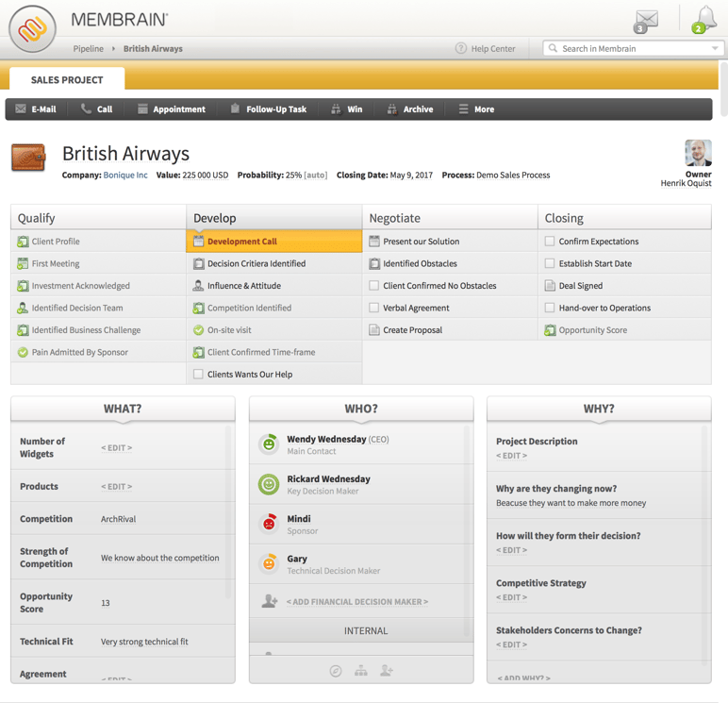
Task: Click the E-Mail envelope toolbar icon
Action: tap(21, 109)
